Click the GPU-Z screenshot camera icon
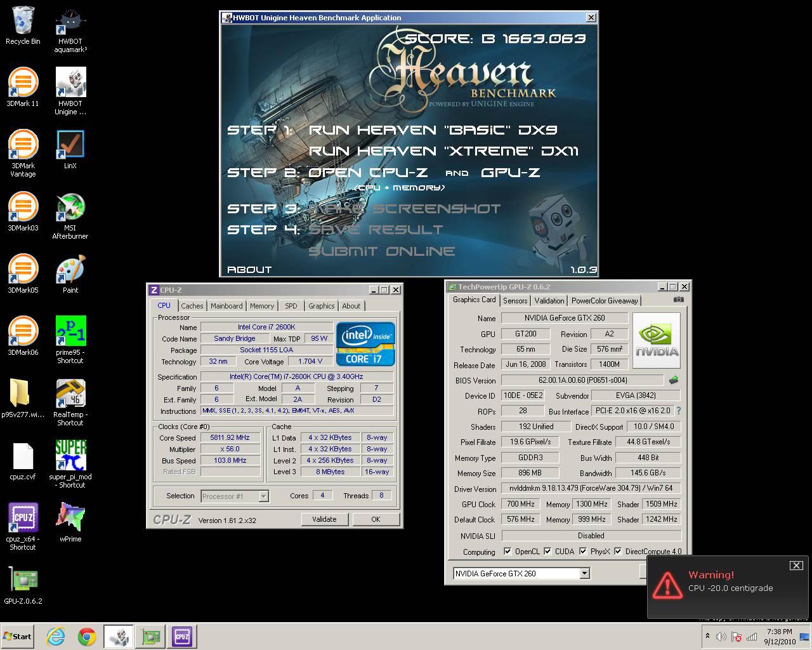 [x=678, y=300]
